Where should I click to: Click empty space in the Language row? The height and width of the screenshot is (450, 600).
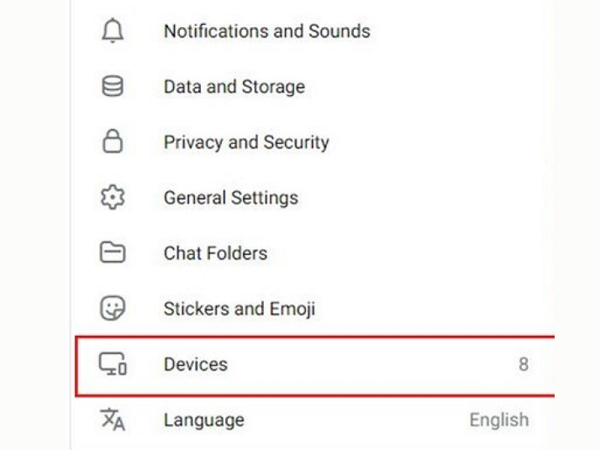(360, 420)
